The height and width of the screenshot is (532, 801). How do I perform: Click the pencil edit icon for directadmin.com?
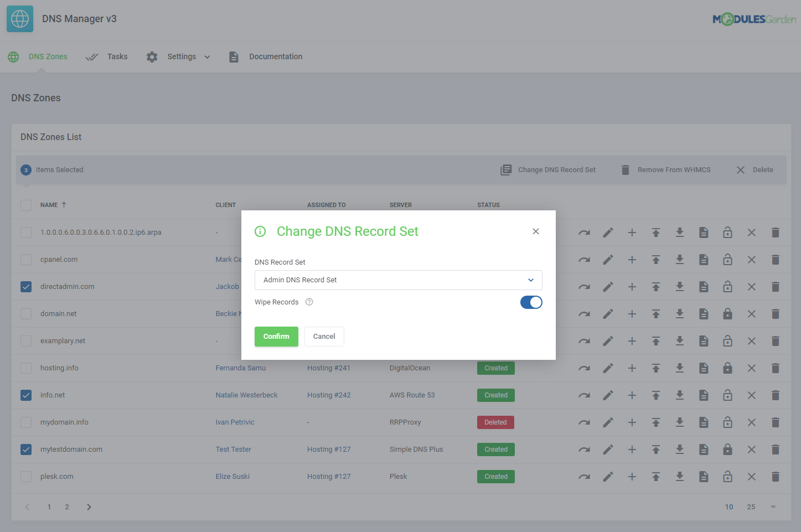click(608, 287)
